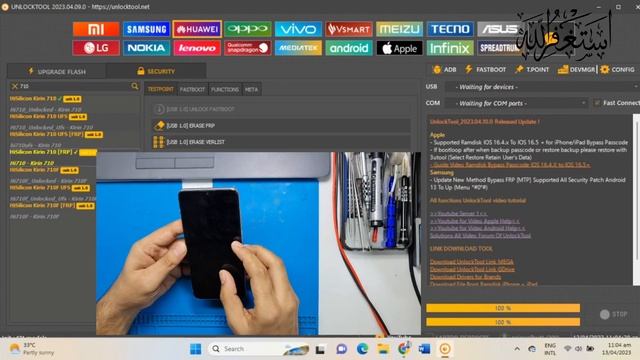Image resolution: width=640 pixels, height=360 pixels.
Task: Click the taskbar Search box
Action: point(259,349)
